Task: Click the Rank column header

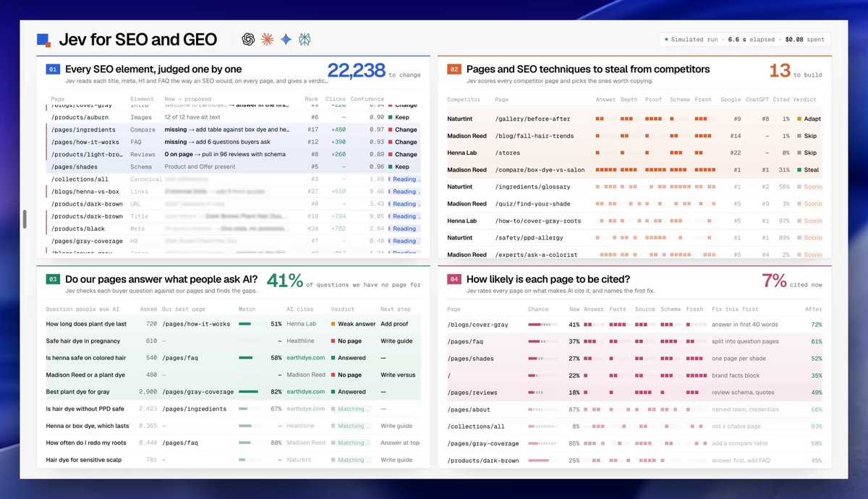Action: pos(311,99)
